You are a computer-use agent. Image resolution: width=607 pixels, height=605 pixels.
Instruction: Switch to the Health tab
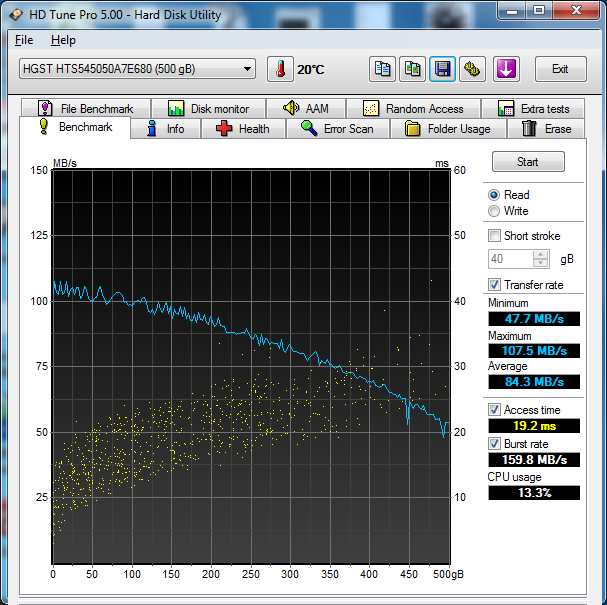pyautogui.click(x=243, y=129)
